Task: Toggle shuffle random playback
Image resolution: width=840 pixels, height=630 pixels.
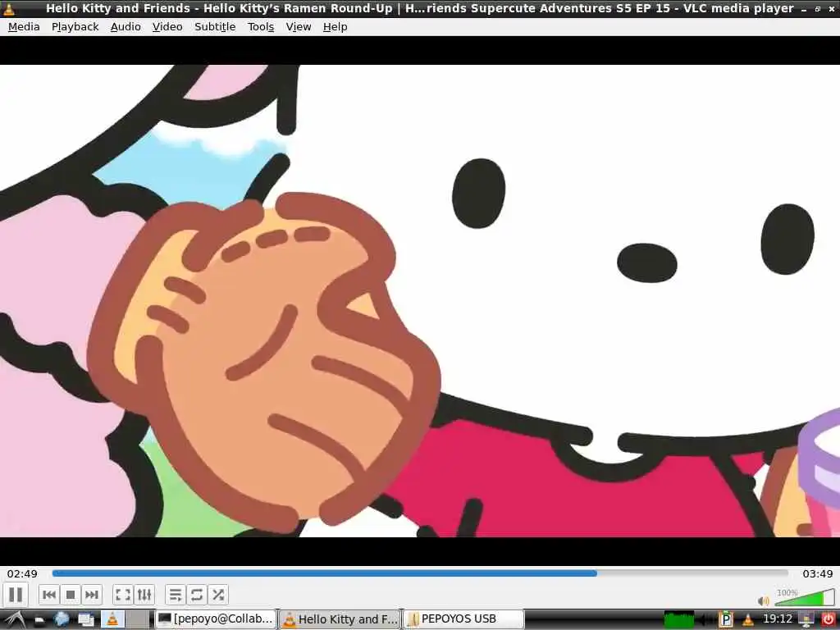Action: coord(218,595)
